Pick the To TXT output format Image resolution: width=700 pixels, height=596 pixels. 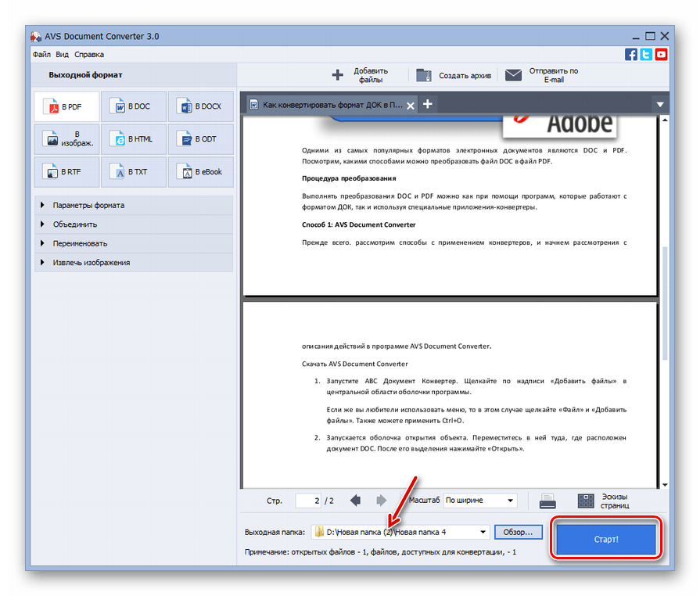coord(134,172)
